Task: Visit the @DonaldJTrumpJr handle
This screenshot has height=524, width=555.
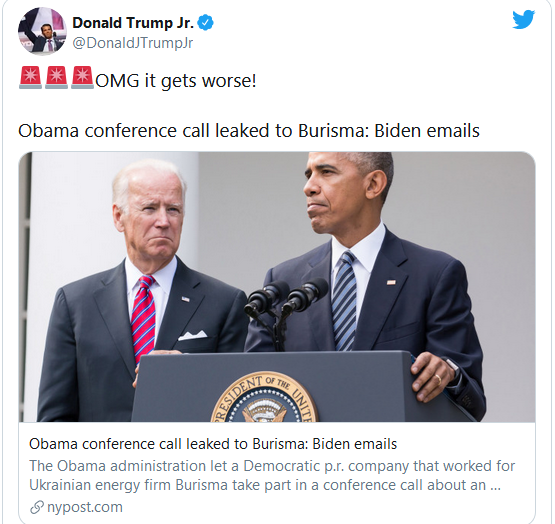Action: tap(133, 43)
